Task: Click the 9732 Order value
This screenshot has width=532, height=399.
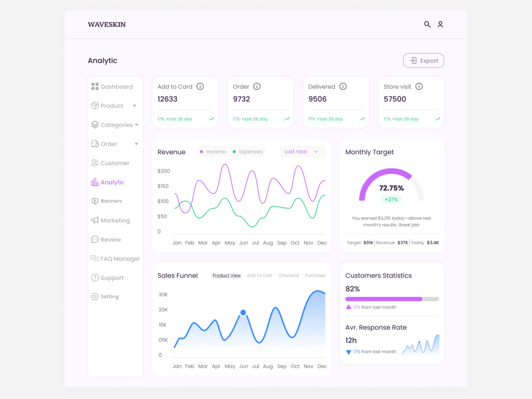Action: [241, 99]
